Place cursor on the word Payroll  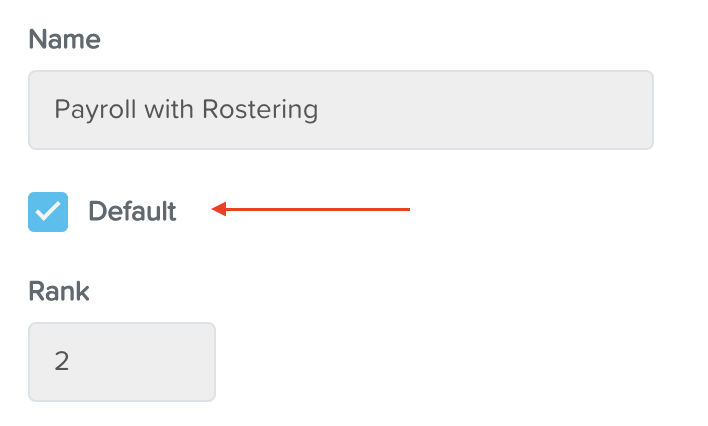click(95, 110)
